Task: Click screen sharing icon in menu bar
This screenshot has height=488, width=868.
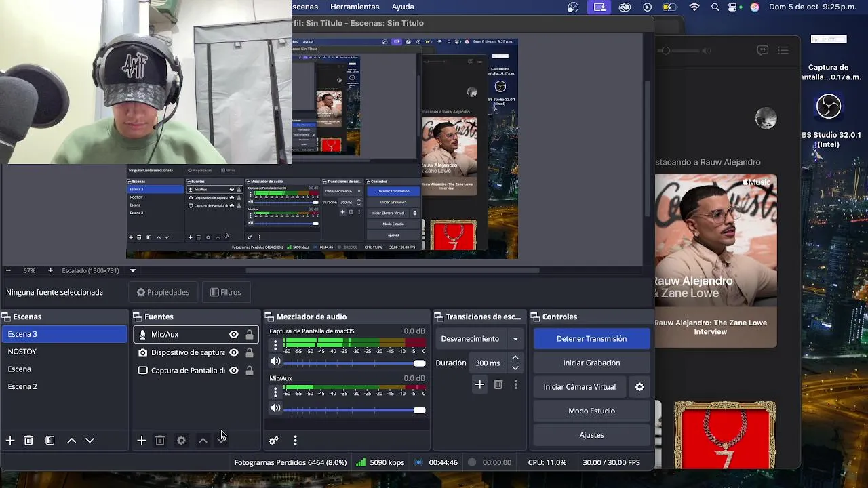Action: [599, 7]
